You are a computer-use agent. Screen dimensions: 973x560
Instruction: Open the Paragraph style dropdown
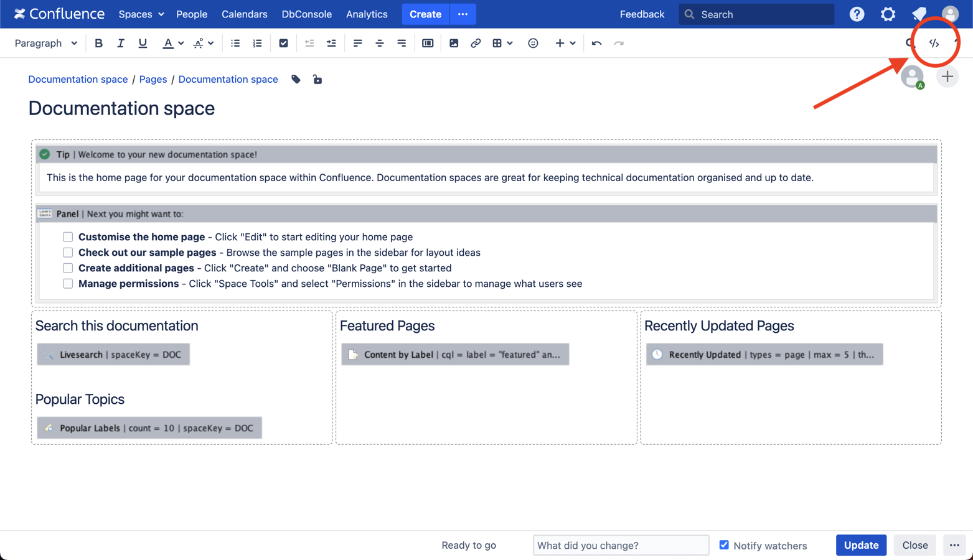tap(46, 43)
